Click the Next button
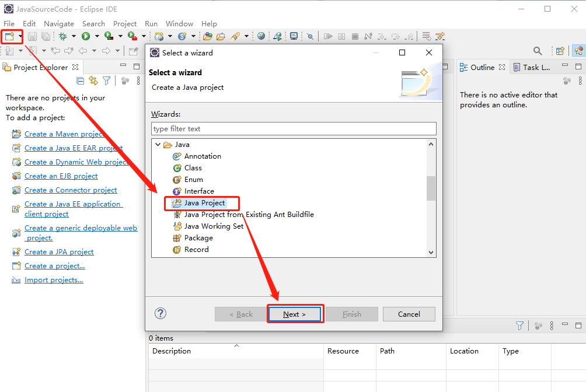 [x=295, y=314]
